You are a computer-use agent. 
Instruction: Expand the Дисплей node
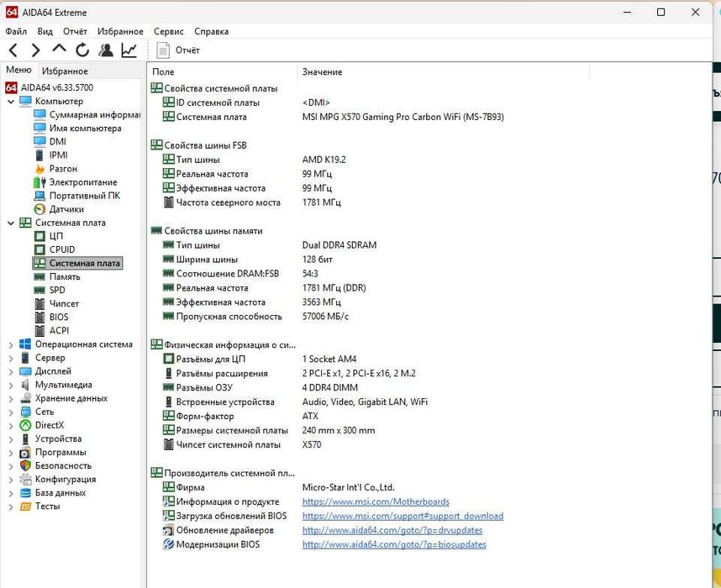click(11, 371)
